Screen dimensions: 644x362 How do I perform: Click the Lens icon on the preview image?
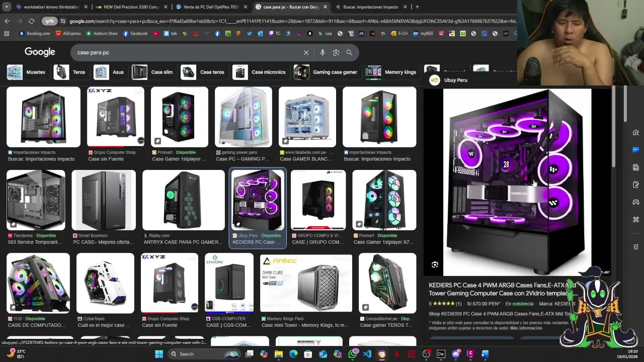click(435, 264)
